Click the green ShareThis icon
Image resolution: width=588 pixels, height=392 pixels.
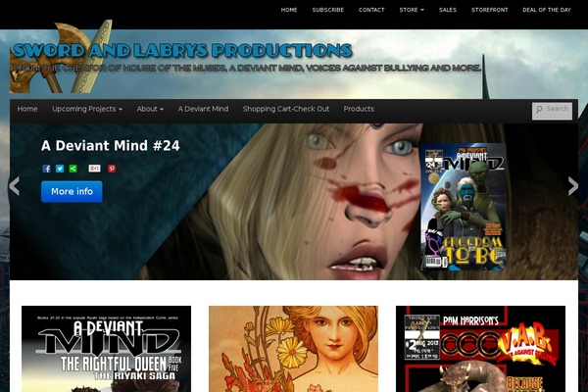[73, 169]
